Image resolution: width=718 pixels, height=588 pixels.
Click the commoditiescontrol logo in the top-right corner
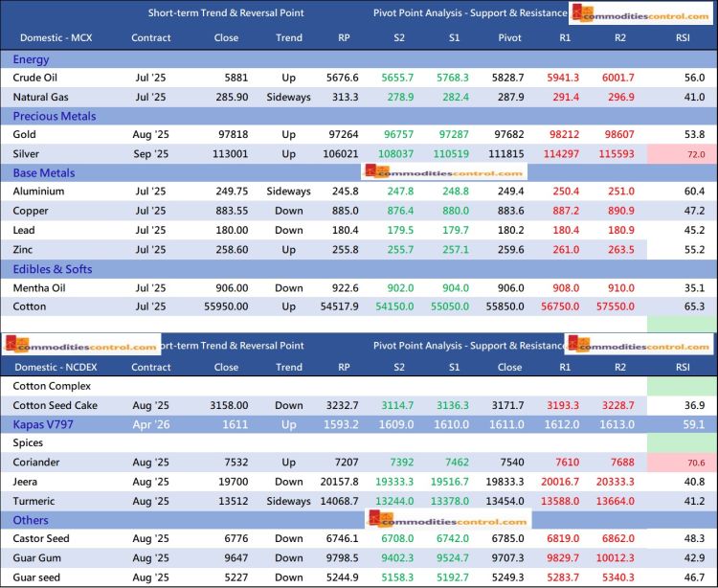(x=642, y=14)
